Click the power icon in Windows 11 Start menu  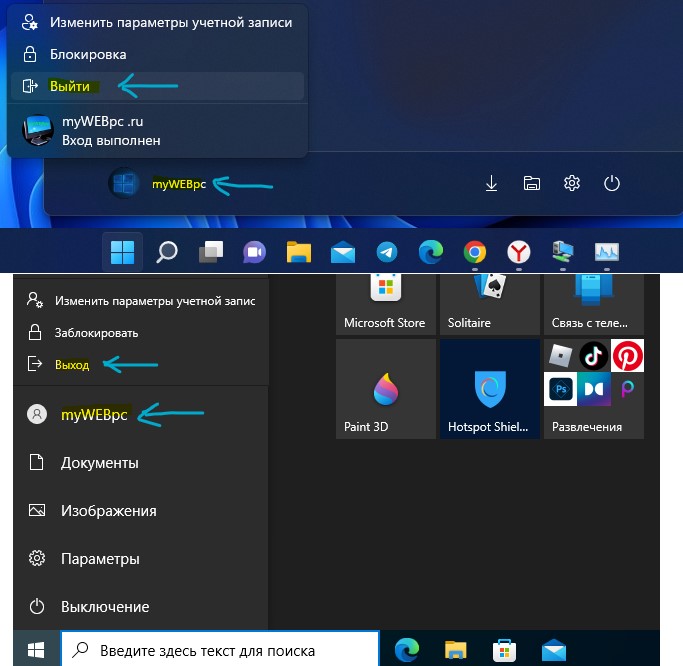point(612,183)
